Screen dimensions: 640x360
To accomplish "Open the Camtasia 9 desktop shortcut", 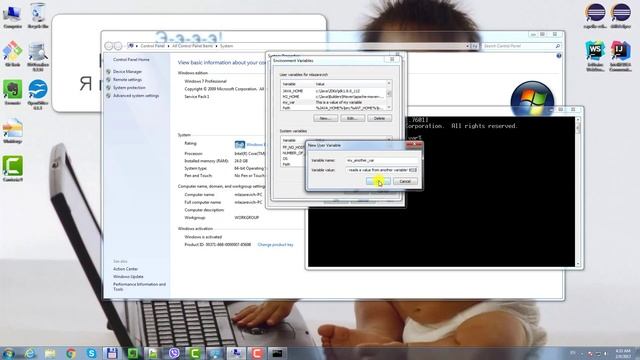I will tap(13, 169).
